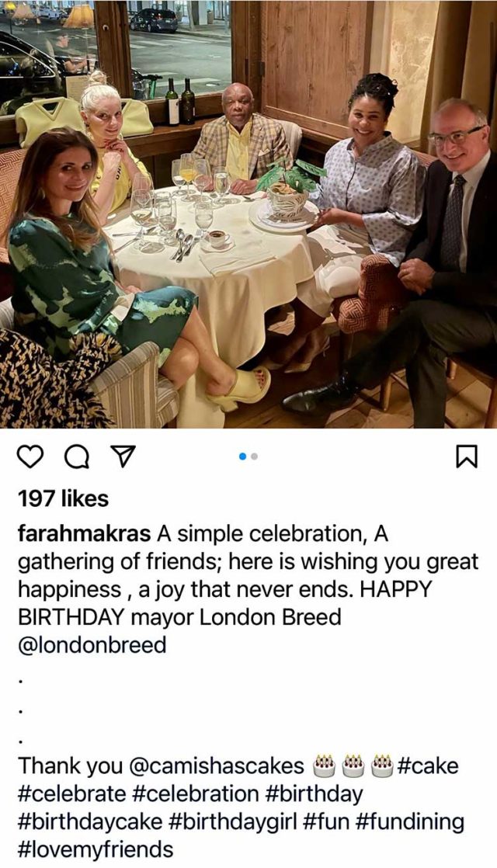Select the #fun hashtag

tap(324, 821)
